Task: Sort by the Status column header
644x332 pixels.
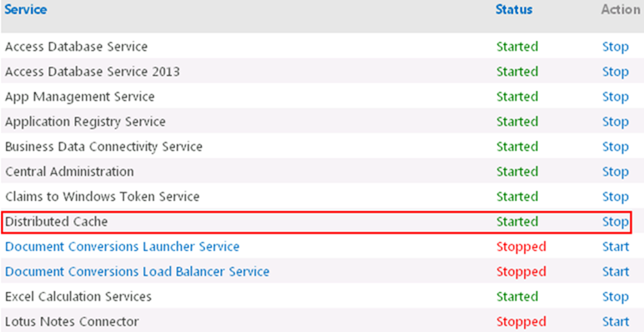Action: [x=514, y=9]
